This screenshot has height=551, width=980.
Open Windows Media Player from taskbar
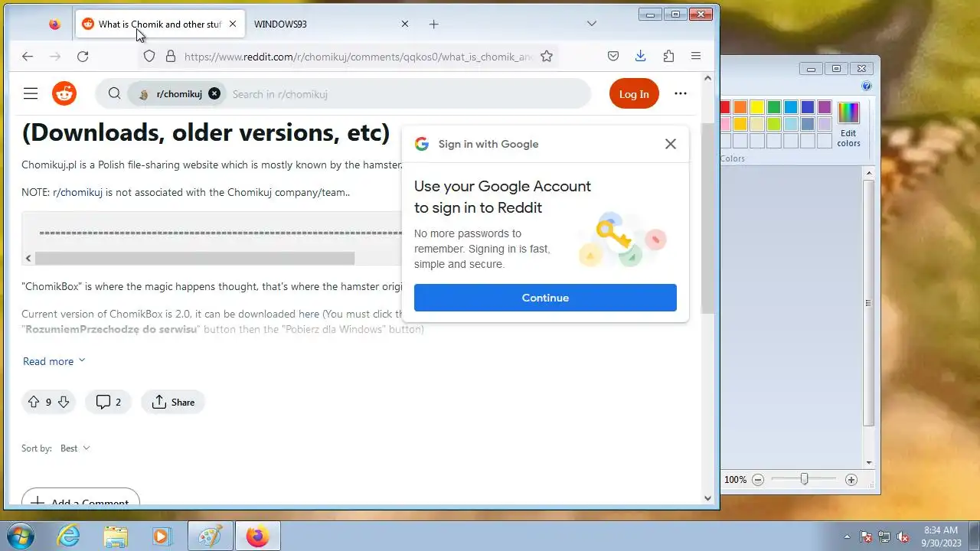click(x=162, y=536)
